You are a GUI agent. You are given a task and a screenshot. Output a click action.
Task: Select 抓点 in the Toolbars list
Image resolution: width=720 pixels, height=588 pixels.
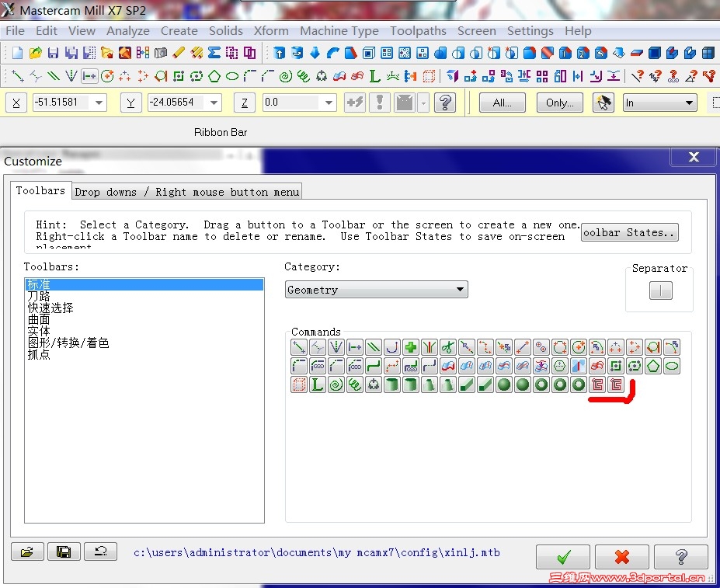[x=144, y=355]
